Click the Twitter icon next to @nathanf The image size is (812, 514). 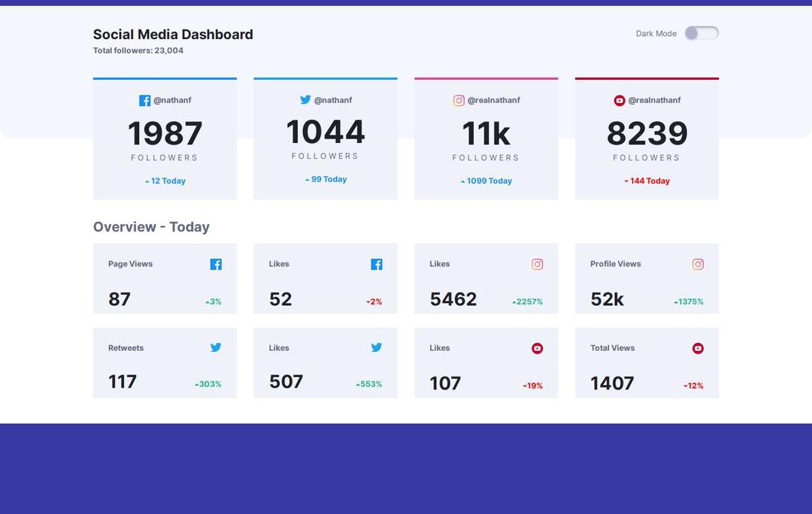[x=305, y=100]
